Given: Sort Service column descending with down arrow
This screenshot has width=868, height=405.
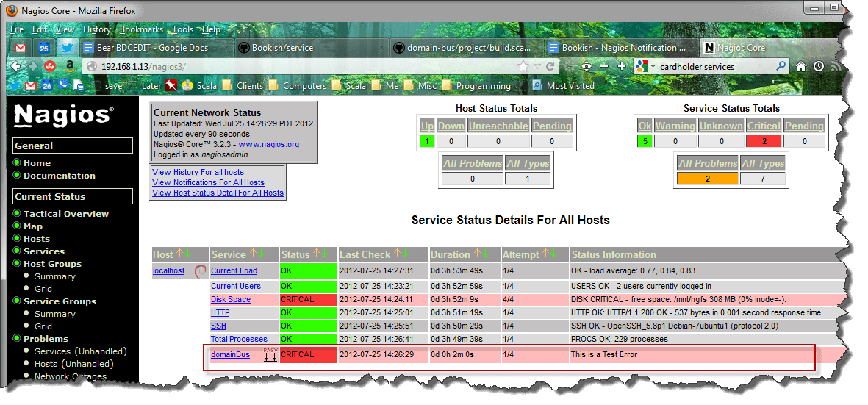Looking at the screenshot, I should point(262,254).
